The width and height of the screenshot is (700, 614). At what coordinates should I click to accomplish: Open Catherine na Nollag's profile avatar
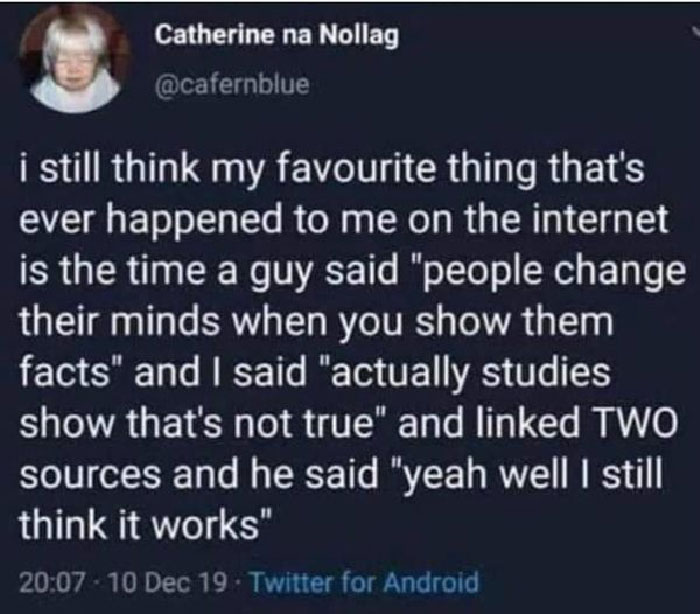(x=74, y=60)
